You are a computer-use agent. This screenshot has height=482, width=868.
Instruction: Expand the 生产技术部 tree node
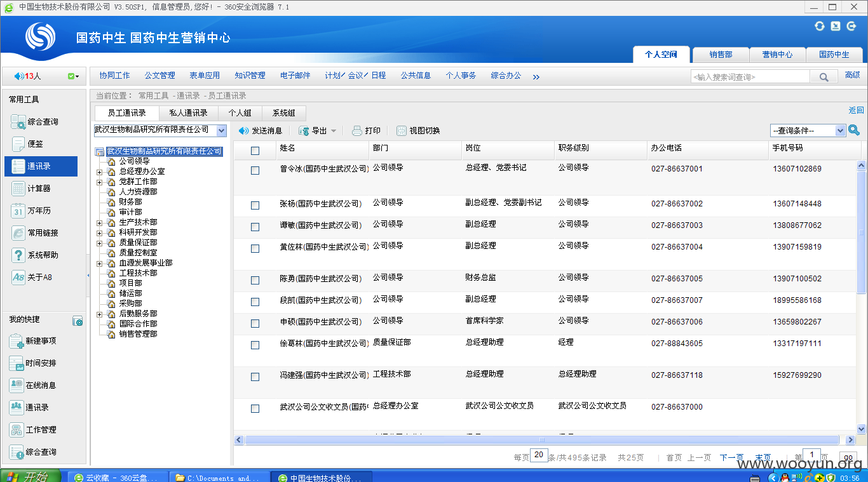point(99,222)
